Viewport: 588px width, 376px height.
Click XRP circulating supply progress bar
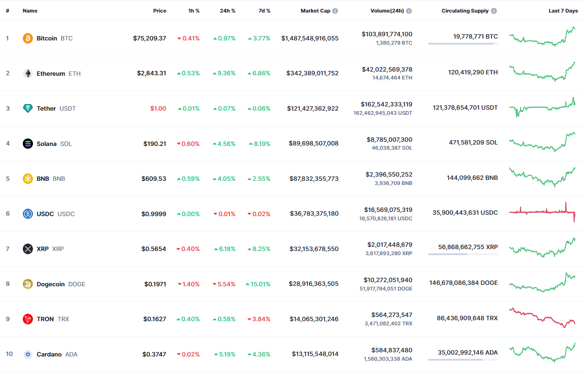(x=463, y=254)
